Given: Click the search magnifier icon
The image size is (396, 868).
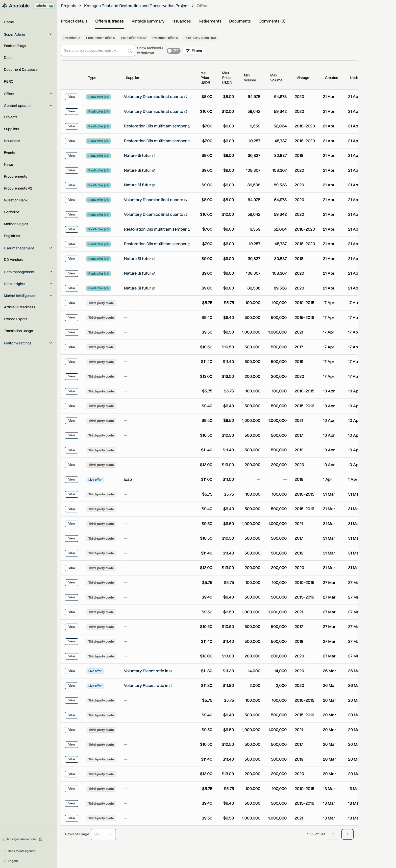Looking at the screenshot, I should pyautogui.click(x=129, y=51).
